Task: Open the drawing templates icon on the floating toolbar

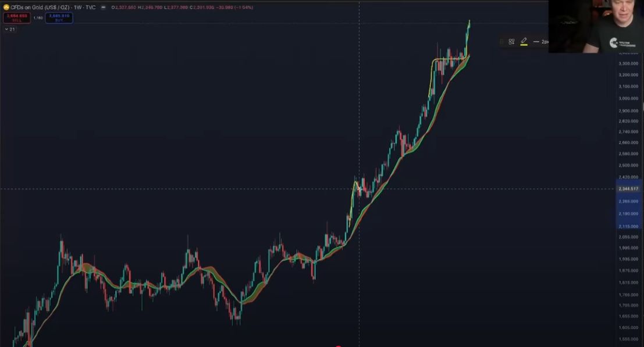Action: 511,41
